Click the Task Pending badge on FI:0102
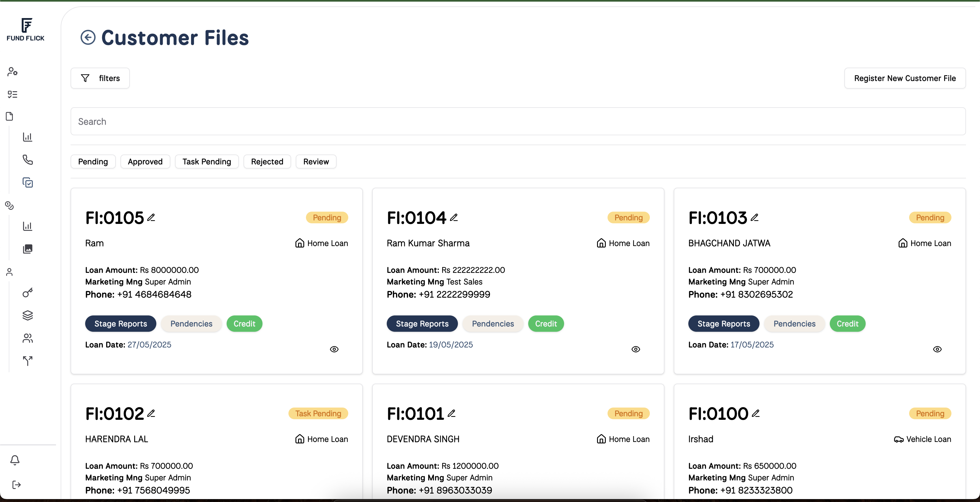Viewport: 980px width, 502px height. click(318, 413)
